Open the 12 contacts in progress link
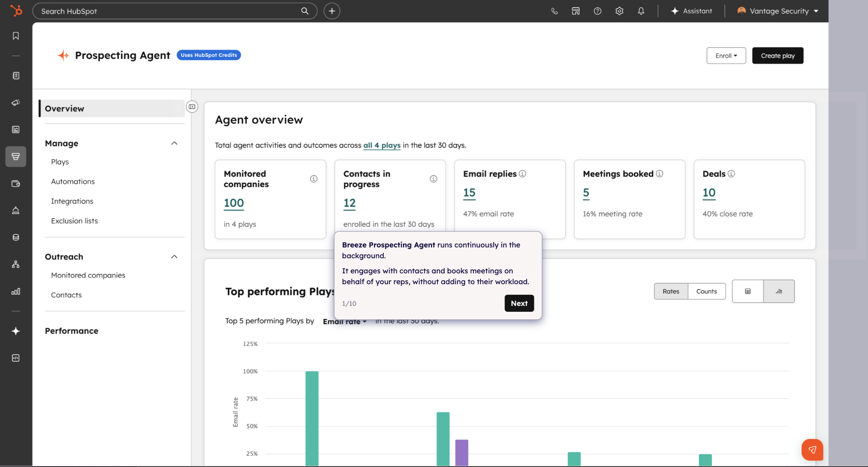Image resolution: width=868 pixels, height=467 pixels. click(350, 203)
